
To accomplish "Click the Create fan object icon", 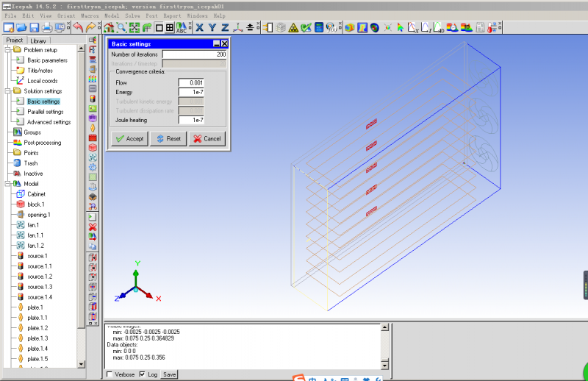I will [x=93, y=157].
